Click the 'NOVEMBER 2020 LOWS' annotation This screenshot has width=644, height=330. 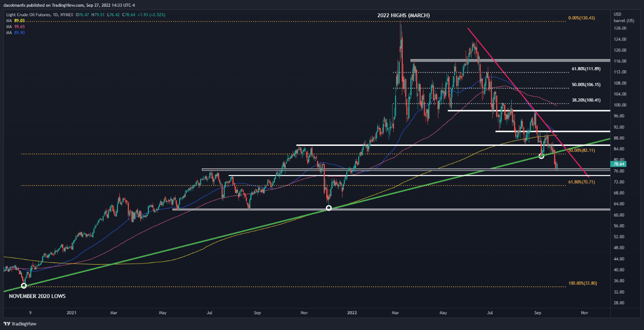37,296
